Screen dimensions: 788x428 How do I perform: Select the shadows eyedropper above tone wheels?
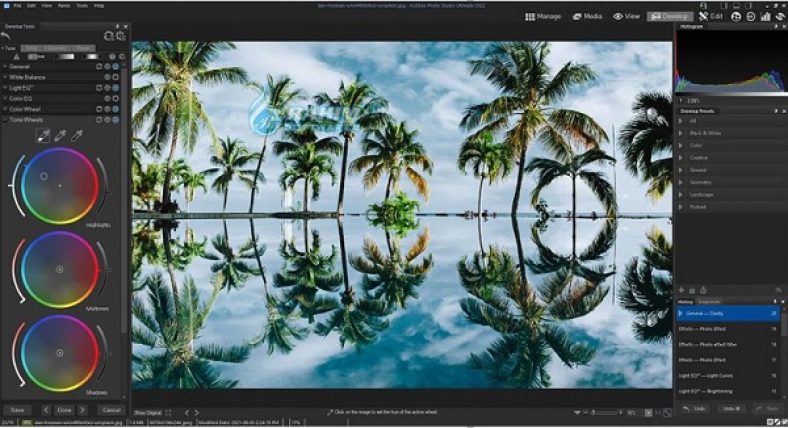pos(76,135)
